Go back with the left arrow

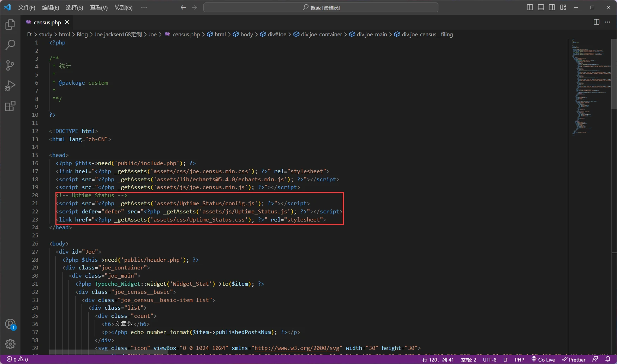pos(183,7)
